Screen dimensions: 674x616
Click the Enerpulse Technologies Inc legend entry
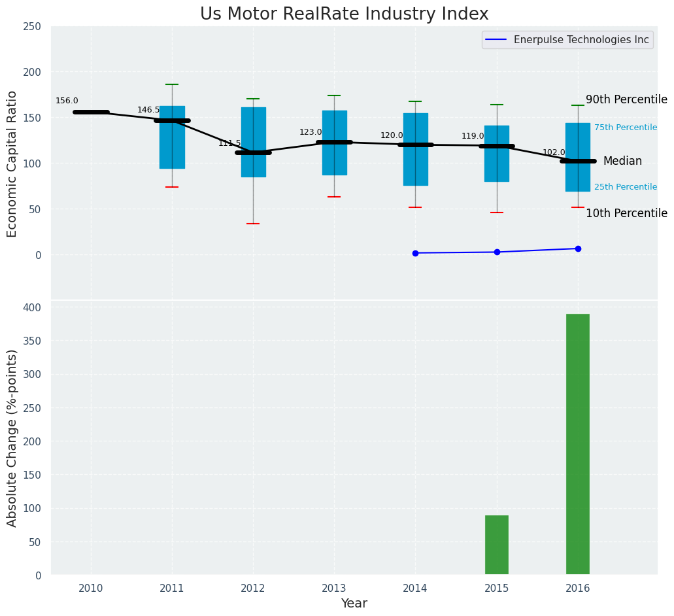(x=581, y=40)
